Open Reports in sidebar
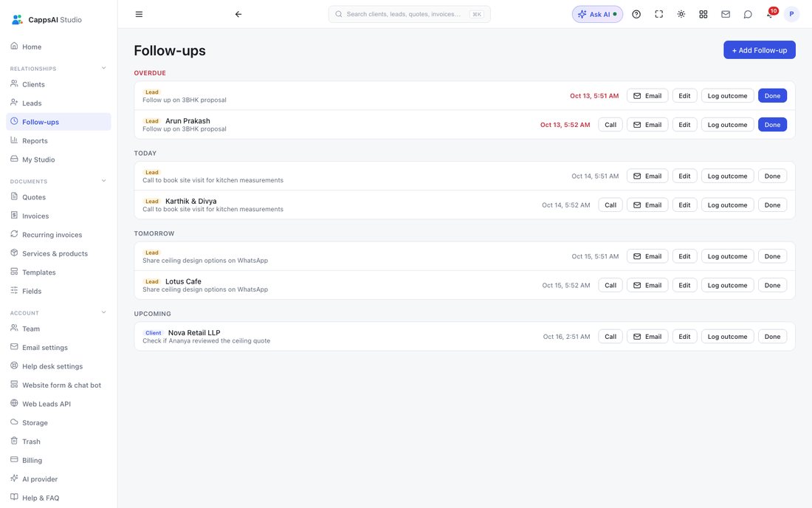Image resolution: width=812 pixels, height=508 pixels. 58,140
